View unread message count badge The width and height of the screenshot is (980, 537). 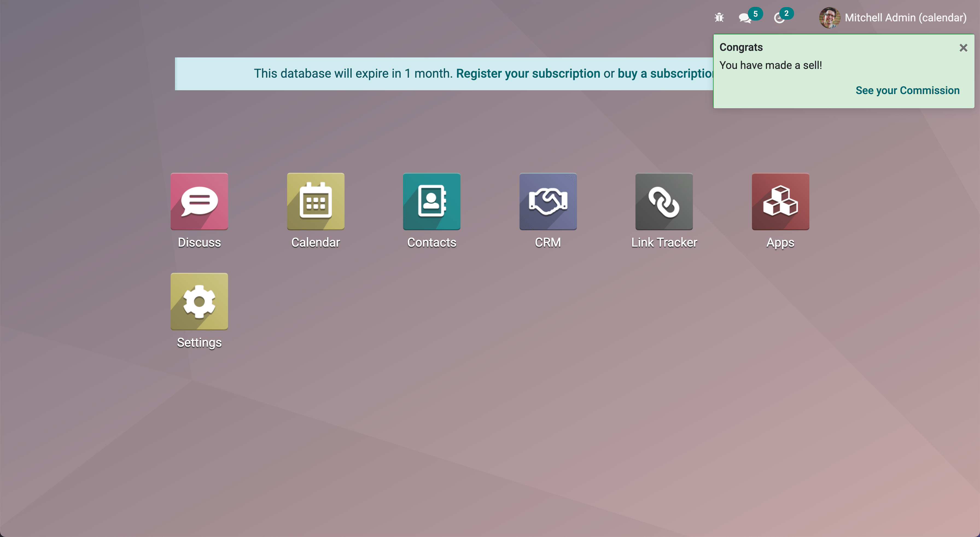coord(754,13)
